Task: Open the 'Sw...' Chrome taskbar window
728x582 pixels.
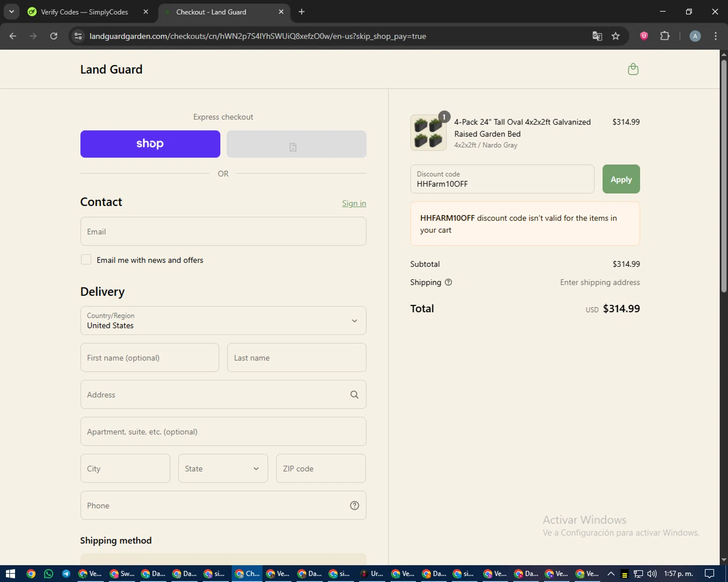Action: 122,574
